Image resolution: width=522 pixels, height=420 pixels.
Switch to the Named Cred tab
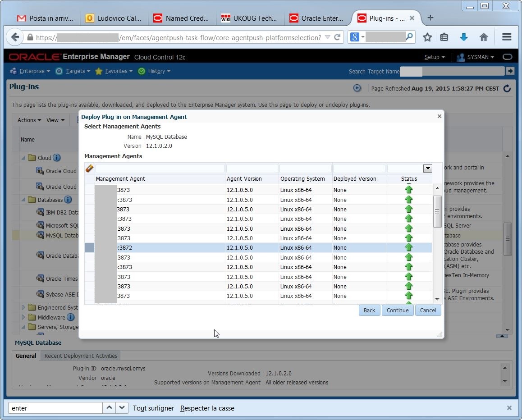[181, 18]
